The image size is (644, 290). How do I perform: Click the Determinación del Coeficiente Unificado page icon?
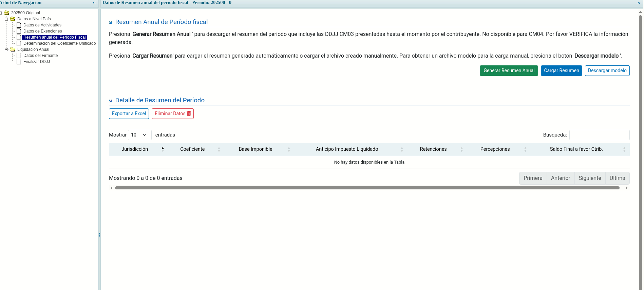point(19,43)
